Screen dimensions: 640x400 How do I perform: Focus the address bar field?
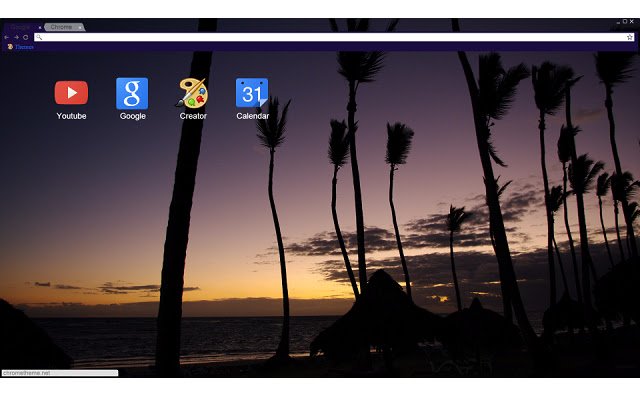click(x=334, y=37)
